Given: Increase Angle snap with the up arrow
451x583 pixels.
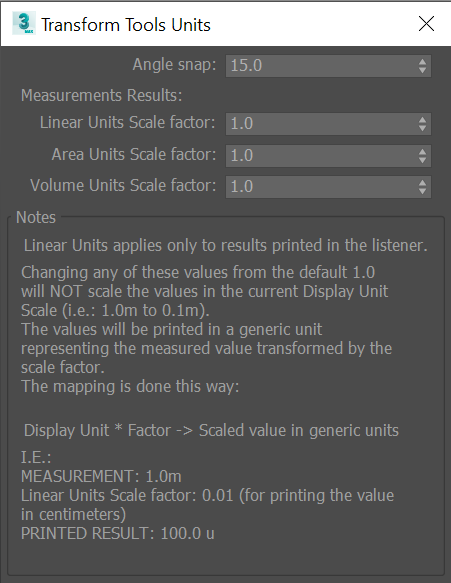Looking at the screenshot, I should (422, 62).
